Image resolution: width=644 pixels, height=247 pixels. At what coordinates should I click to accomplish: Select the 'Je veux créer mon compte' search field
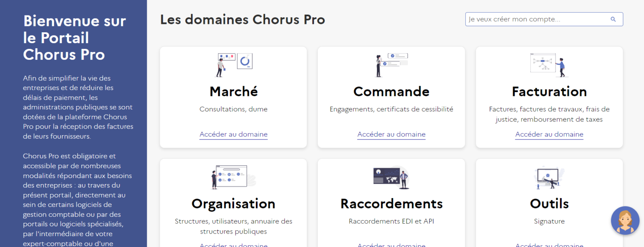(x=537, y=19)
